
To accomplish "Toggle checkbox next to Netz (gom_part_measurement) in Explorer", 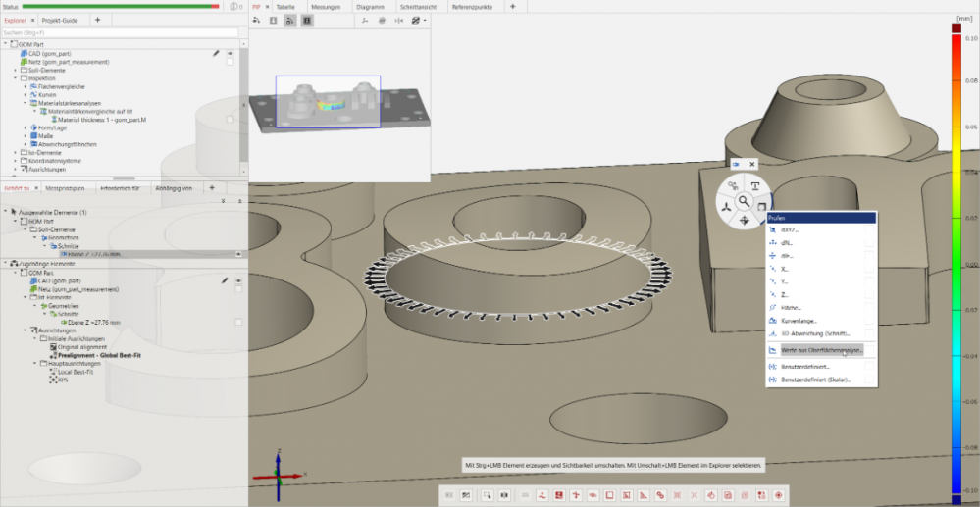I will pos(230,62).
